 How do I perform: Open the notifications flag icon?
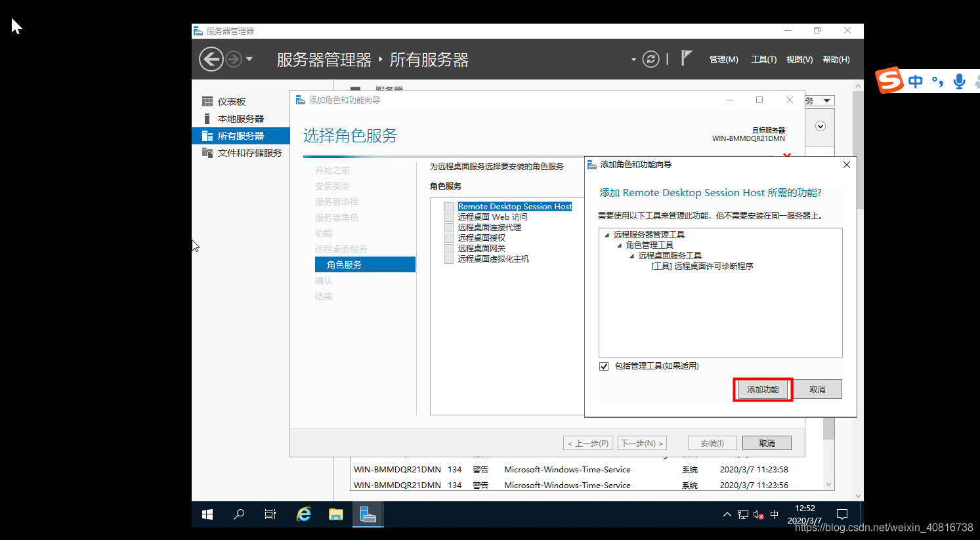(686, 58)
